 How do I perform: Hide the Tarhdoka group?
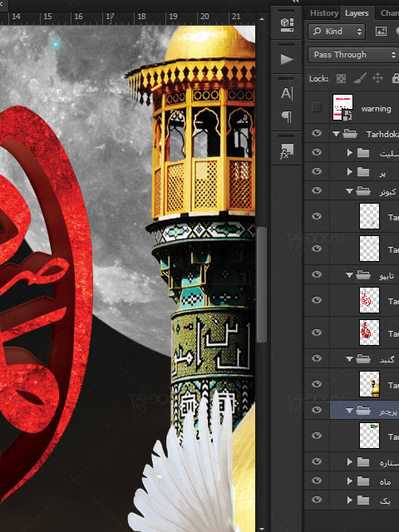(x=317, y=133)
